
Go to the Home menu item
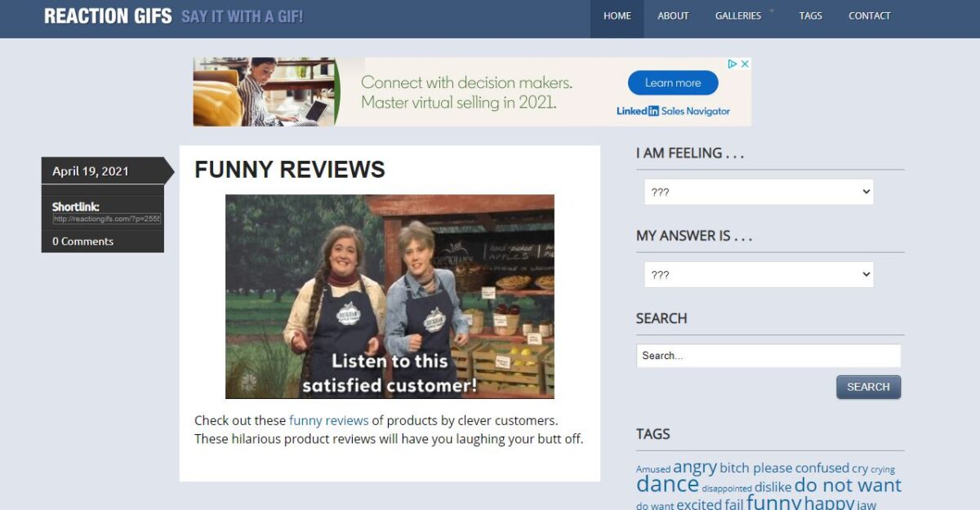tap(617, 16)
